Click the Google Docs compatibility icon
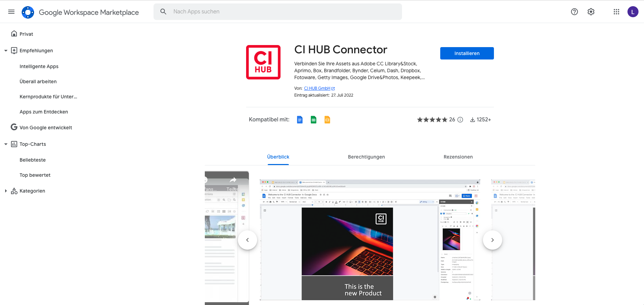The image size is (644, 305). pyautogui.click(x=300, y=120)
